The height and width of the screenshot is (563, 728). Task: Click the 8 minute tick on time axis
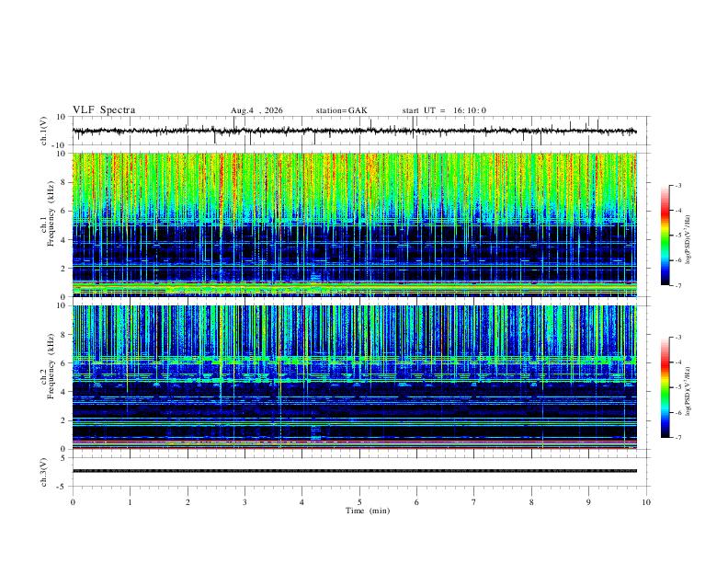click(531, 502)
